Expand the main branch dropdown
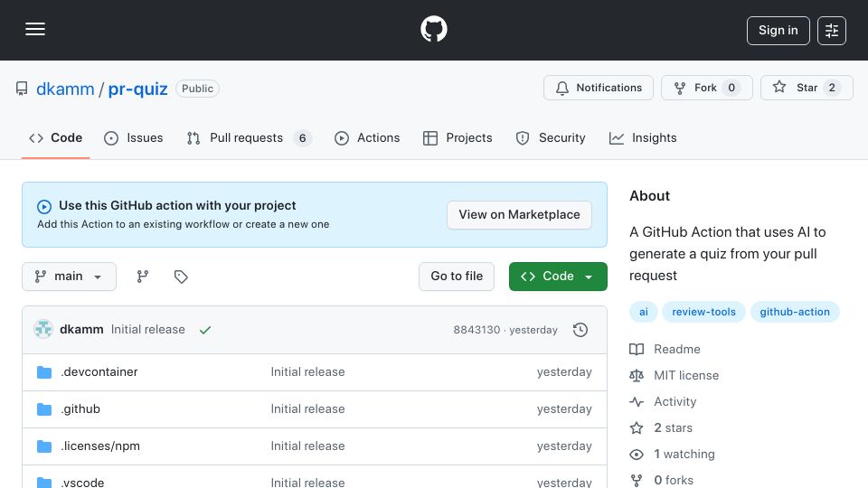The height and width of the screenshot is (488, 868). pyautogui.click(x=70, y=277)
